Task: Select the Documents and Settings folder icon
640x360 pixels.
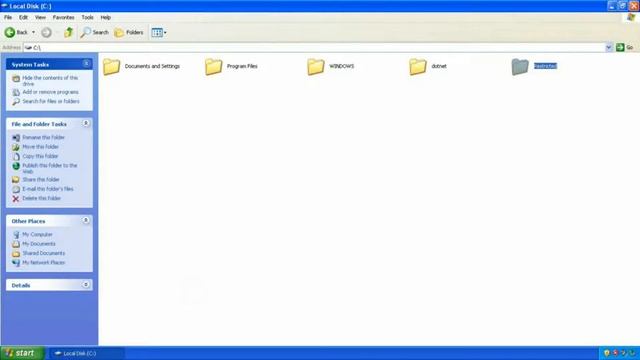Action: click(x=111, y=67)
